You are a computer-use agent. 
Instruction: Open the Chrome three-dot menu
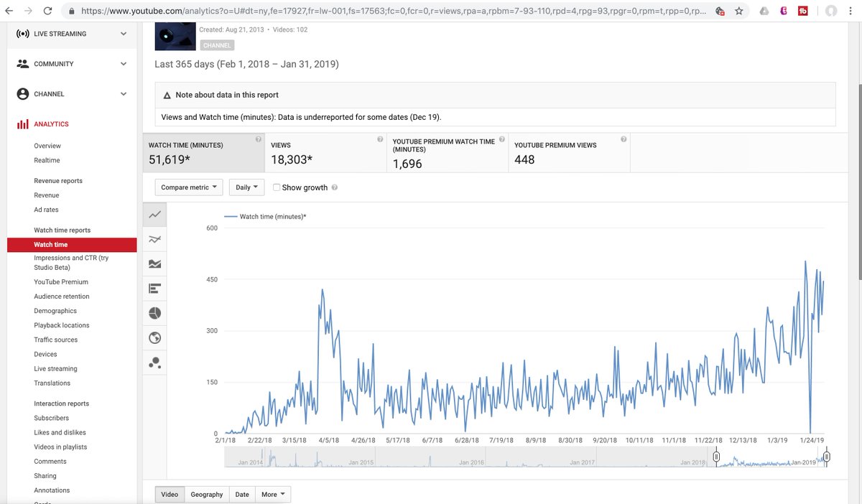tap(852, 11)
